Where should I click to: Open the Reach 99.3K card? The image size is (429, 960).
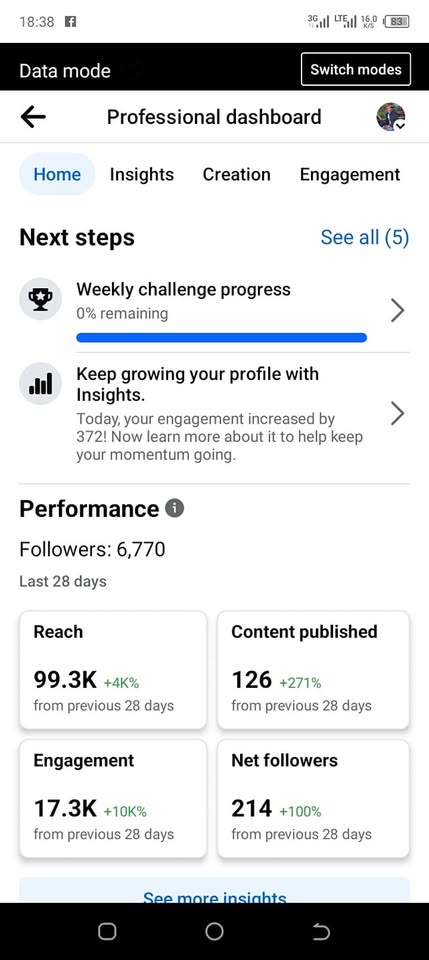113,670
